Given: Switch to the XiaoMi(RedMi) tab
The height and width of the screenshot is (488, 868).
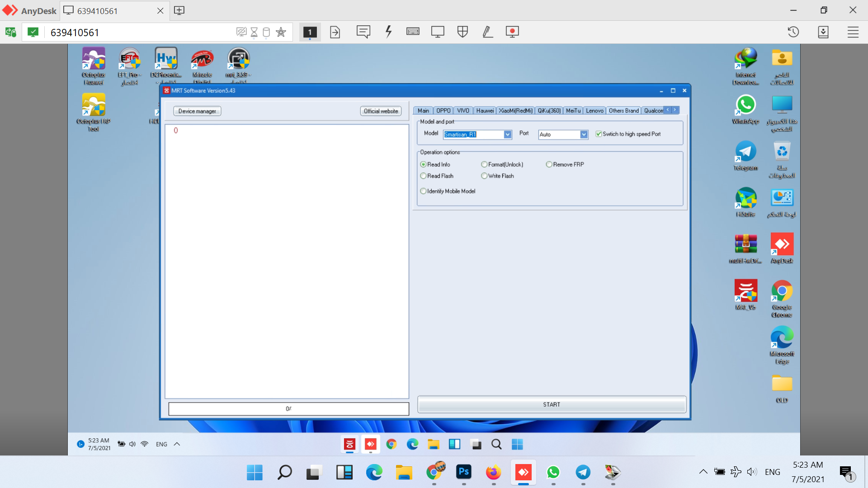Looking at the screenshot, I should (x=515, y=111).
